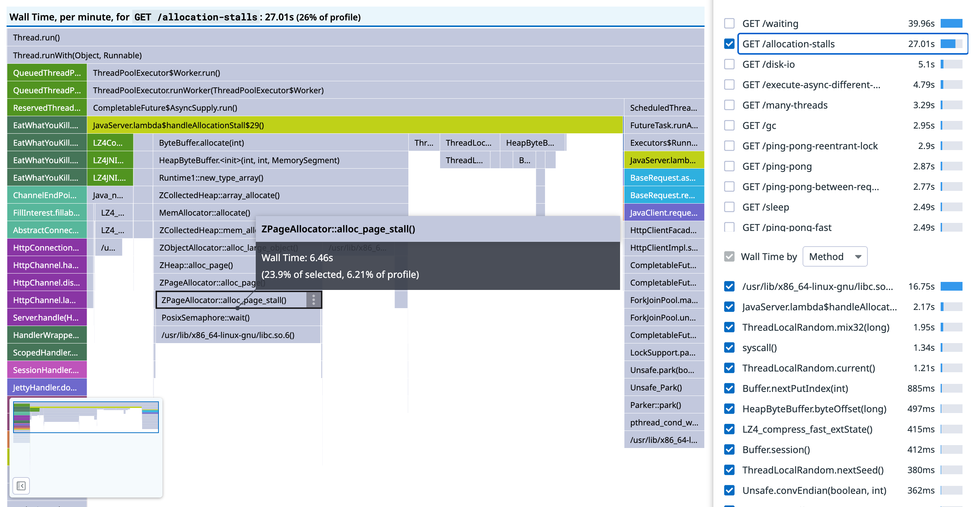This screenshot has height=507, width=980.
Task: Toggle the Wall Time by checkbox
Action: pos(729,256)
